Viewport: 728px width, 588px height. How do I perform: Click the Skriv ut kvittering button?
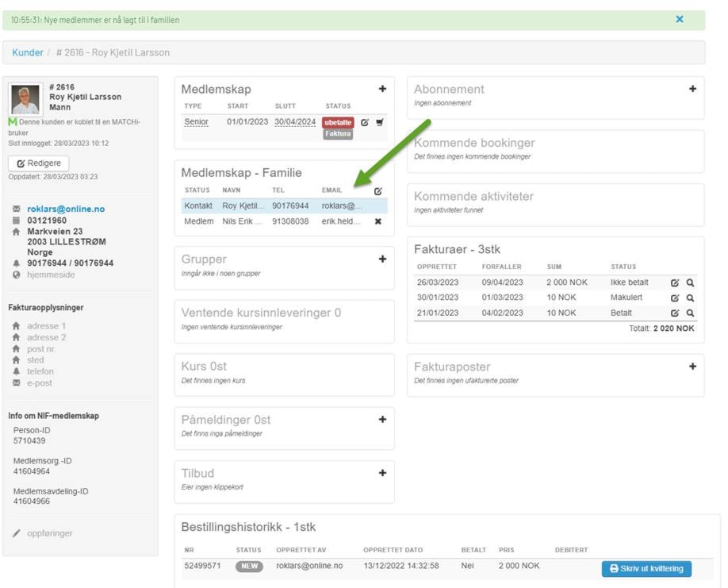point(646,569)
